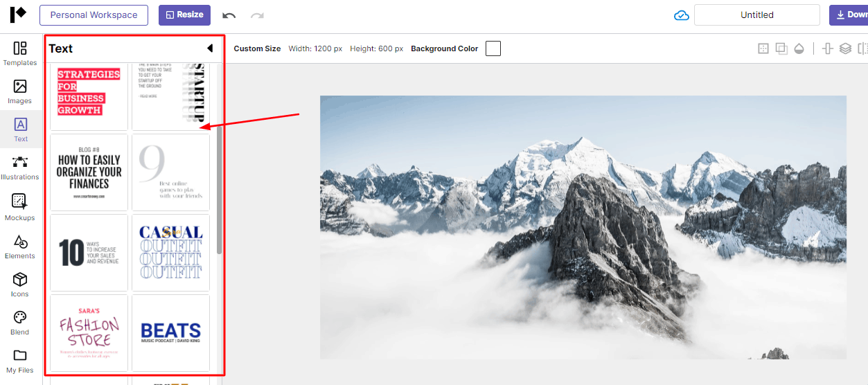Click the align center icon
Image resolution: width=868 pixels, height=385 pixels.
pyautogui.click(x=827, y=48)
